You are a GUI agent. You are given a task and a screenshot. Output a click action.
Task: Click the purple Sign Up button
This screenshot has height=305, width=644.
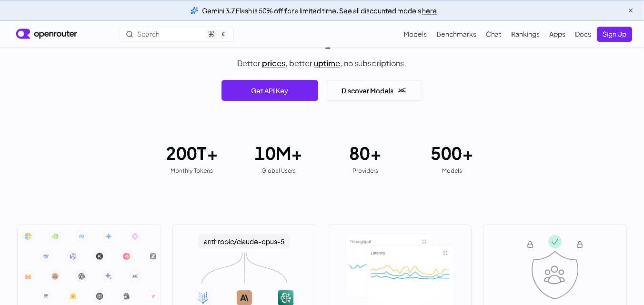[614, 34]
